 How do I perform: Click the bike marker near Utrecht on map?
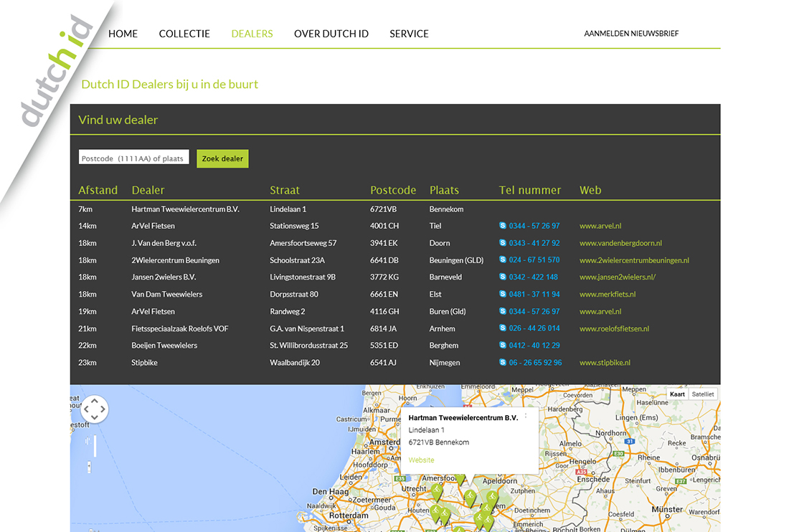[435, 492]
